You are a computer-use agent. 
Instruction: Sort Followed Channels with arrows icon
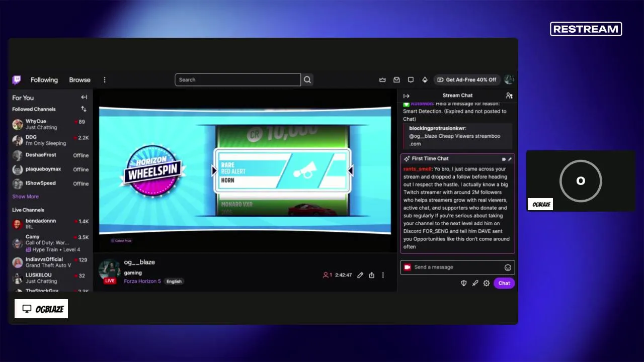[x=84, y=109]
